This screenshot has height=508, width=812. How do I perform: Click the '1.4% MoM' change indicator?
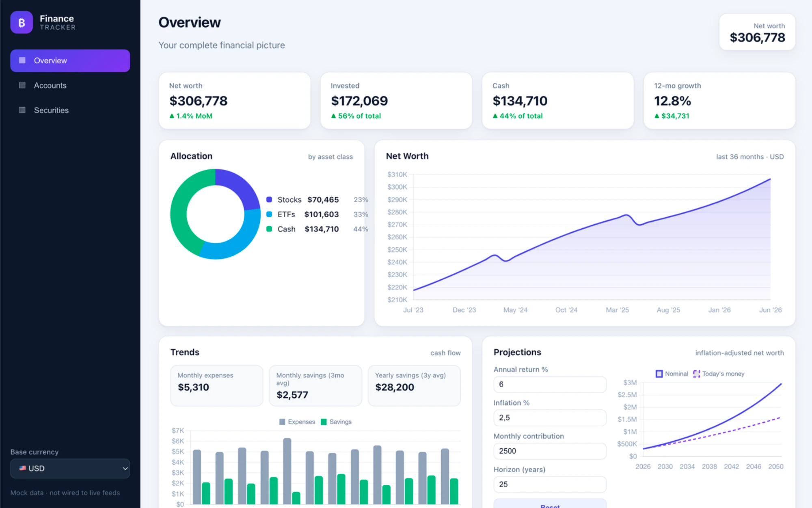pos(191,116)
